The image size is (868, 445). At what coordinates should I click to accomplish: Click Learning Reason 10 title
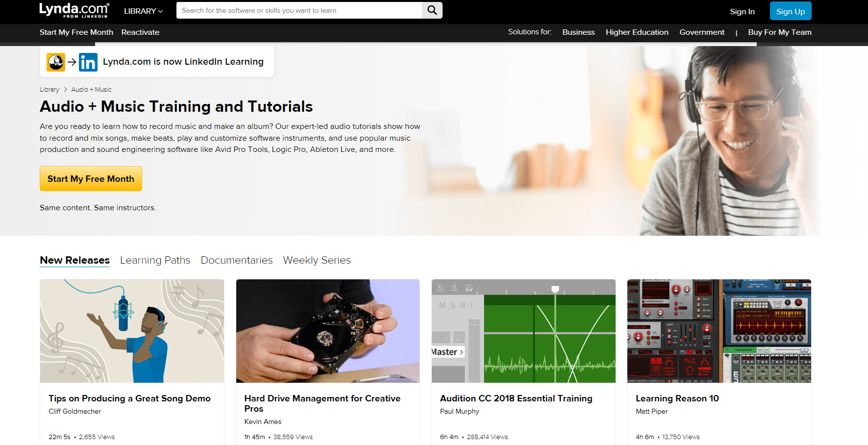tap(677, 398)
